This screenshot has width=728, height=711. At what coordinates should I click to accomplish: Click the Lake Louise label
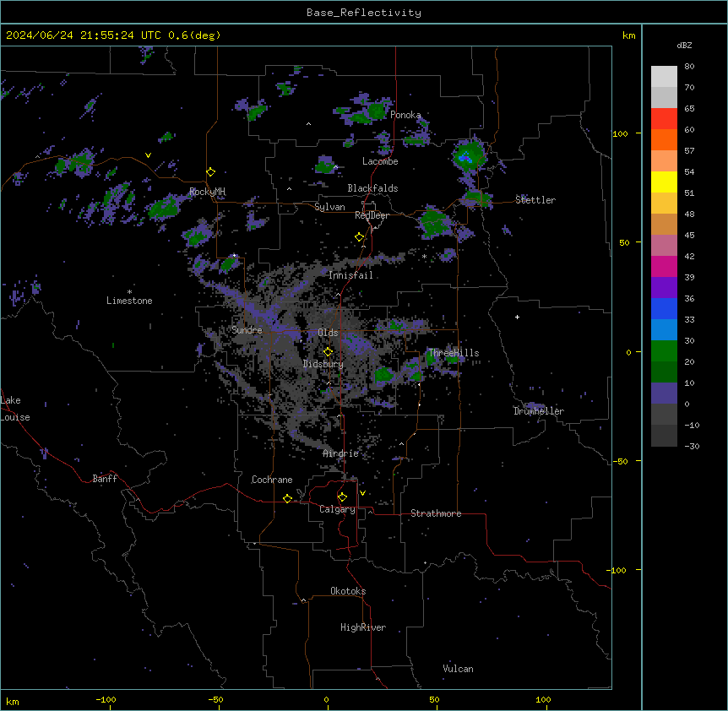point(15,409)
